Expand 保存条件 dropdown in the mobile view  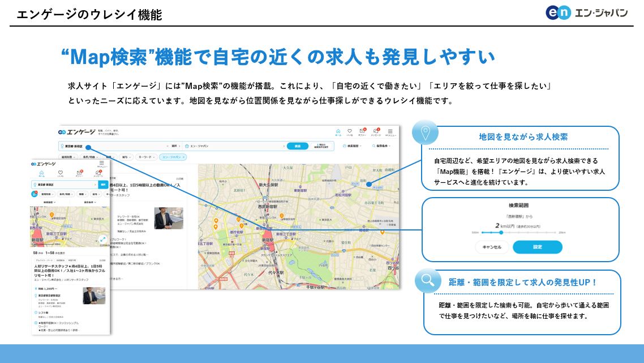[x=90, y=202]
